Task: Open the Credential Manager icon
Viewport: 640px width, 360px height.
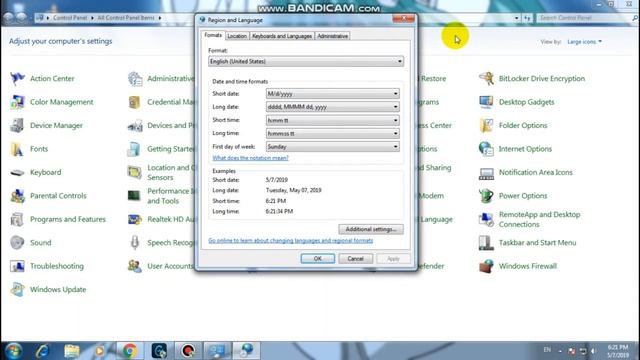Action: pyautogui.click(x=135, y=102)
